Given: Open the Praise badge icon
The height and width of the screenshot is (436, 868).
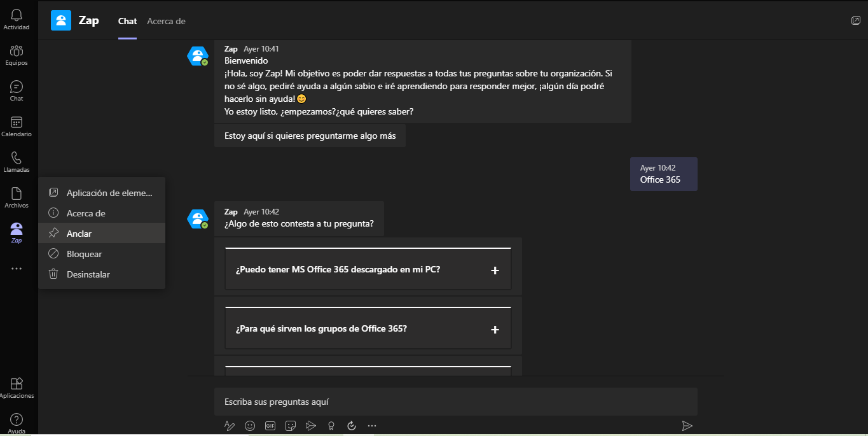Looking at the screenshot, I should [x=331, y=425].
